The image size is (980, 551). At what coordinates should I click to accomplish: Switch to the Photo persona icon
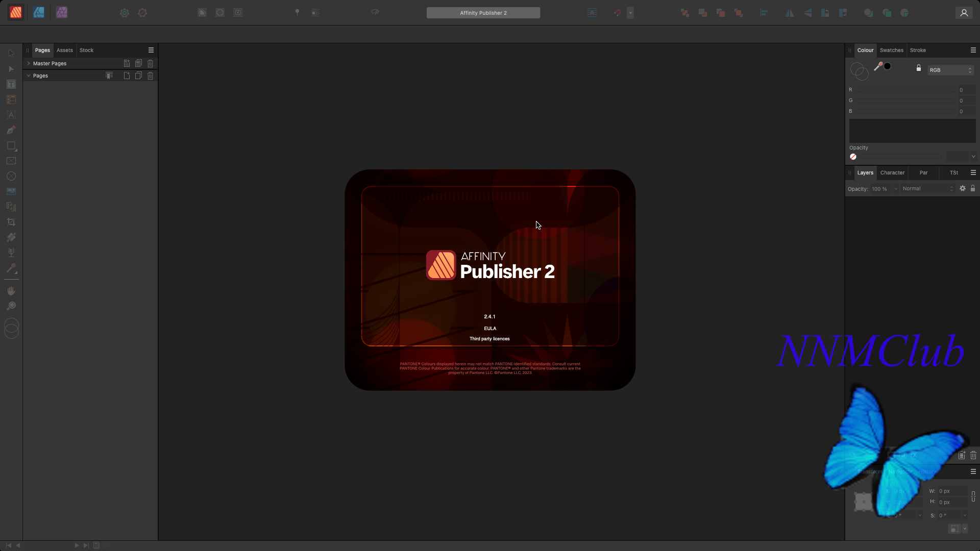coord(62,12)
